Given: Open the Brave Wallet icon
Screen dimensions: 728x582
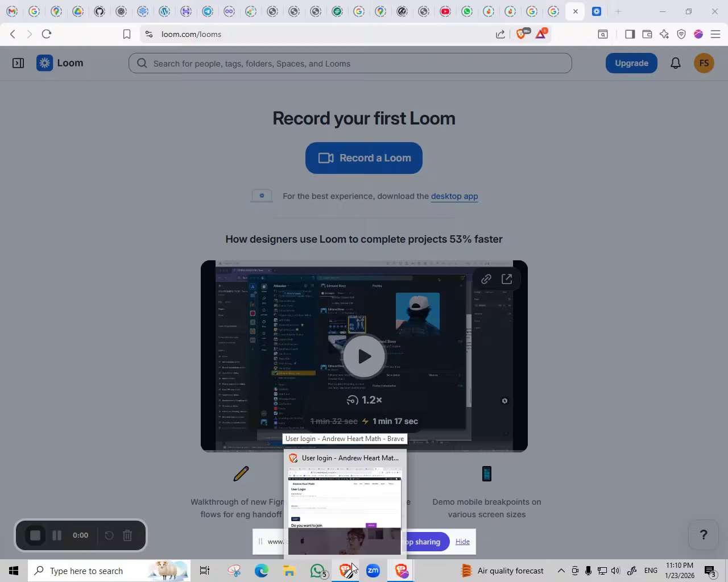Looking at the screenshot, I should pyautogui.click(x=647, y=34).
